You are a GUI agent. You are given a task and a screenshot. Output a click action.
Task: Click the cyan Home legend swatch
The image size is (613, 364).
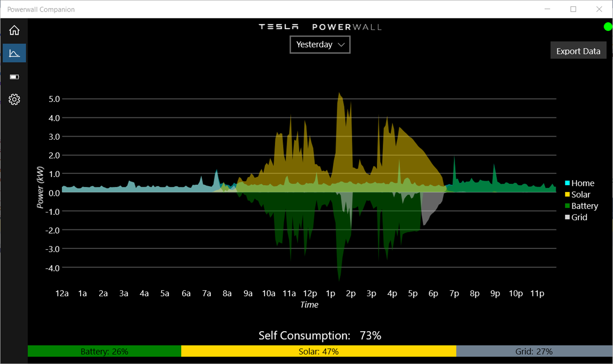click(568, 183)
